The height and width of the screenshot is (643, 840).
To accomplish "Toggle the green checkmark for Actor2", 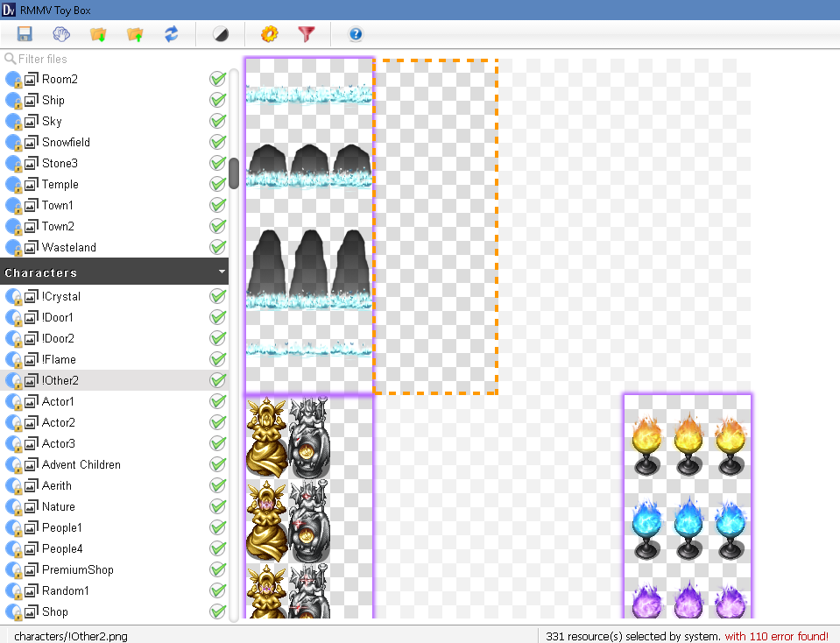I will [217, 422].
